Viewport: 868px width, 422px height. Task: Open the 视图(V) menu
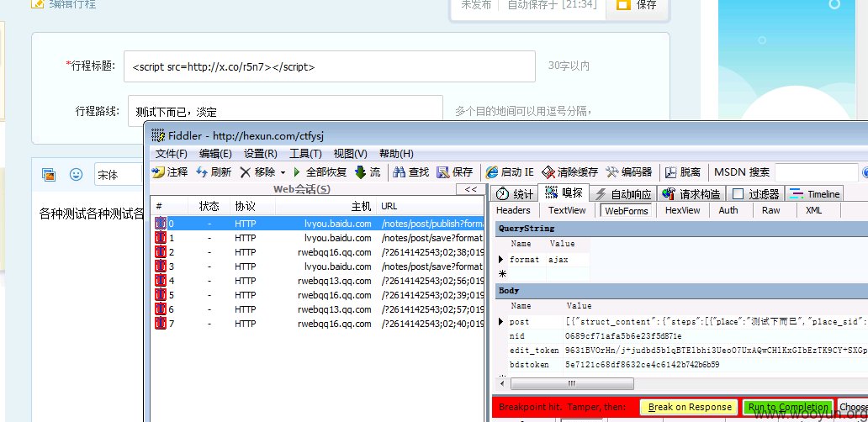(351, 154)
